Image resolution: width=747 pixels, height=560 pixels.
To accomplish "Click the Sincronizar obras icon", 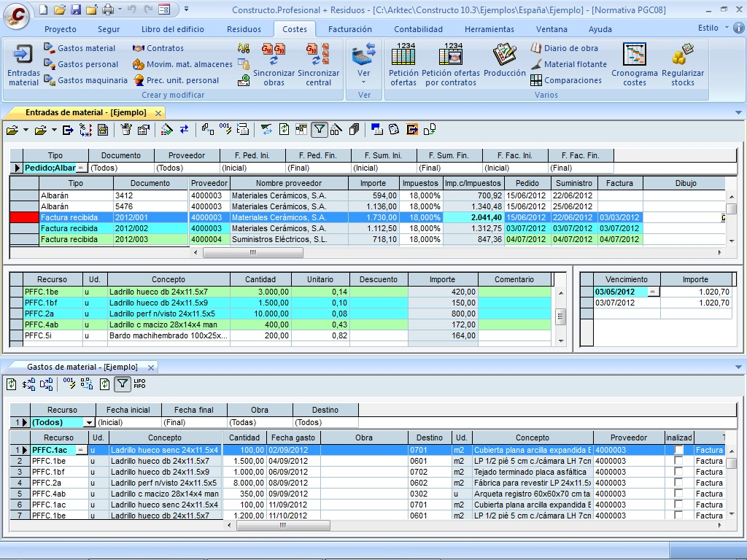I will tap(274, 64).
